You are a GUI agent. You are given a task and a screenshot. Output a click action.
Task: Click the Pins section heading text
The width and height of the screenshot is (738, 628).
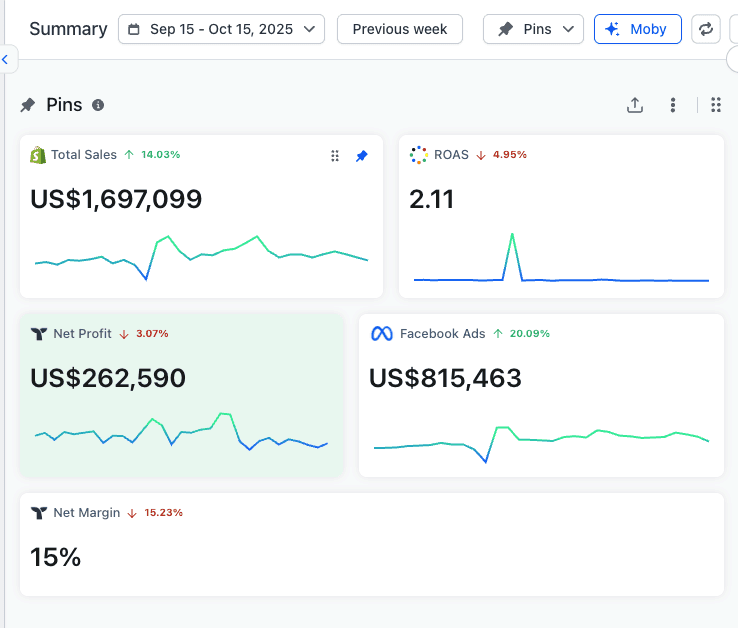point(64,105)
